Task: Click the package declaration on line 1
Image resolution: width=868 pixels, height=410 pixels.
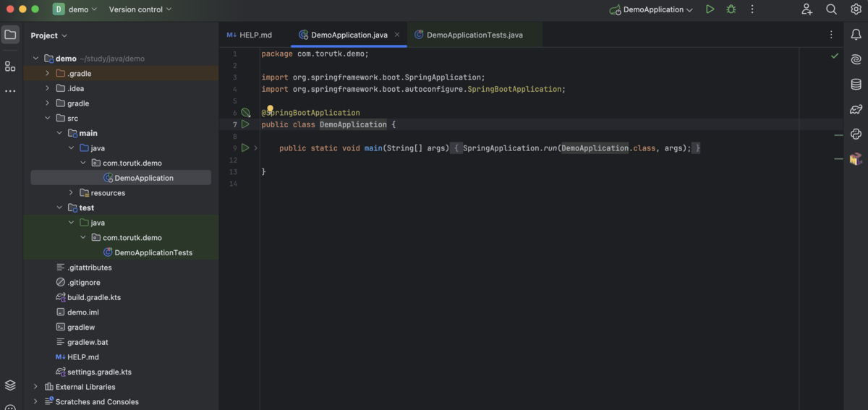Action: click(315, 54)
